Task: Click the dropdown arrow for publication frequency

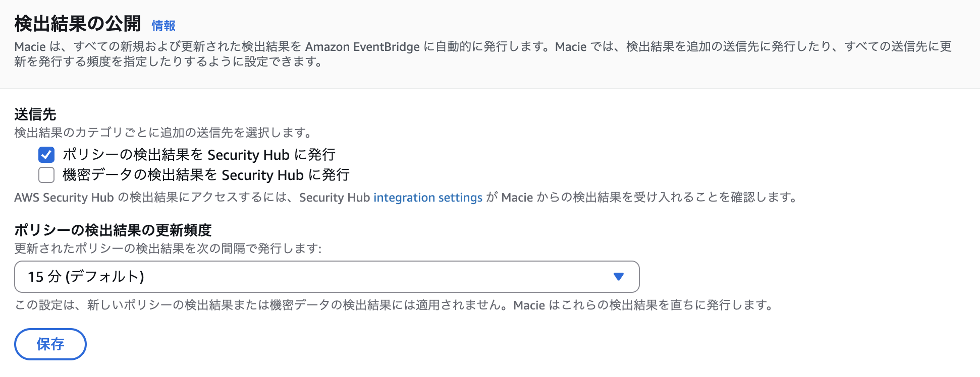Action: pyautogui.click(x=618, y=277)
